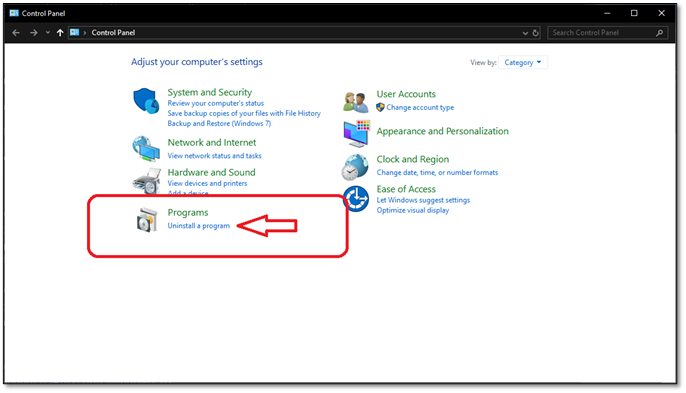Screen dimensions: 686x393
Task: Select Control Panel breadcrumb in address bar
Action: (113, 33)
